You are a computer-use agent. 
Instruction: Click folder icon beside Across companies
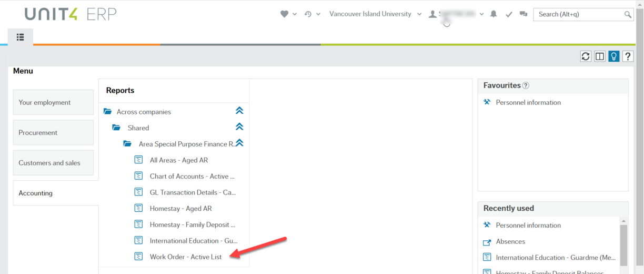coord(108,111)
